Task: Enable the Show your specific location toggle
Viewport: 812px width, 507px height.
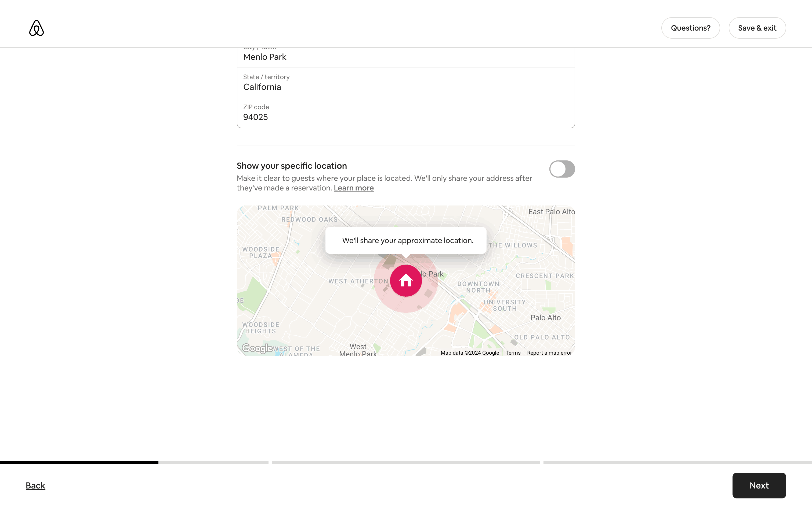Action: point(562,169)
